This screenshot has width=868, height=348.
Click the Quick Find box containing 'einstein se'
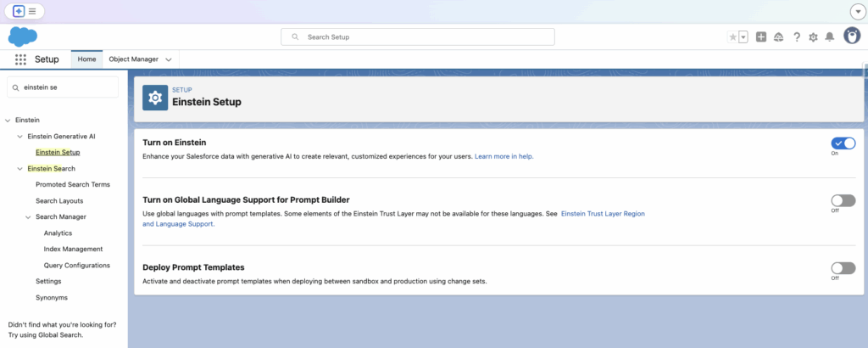pos(63,87)
